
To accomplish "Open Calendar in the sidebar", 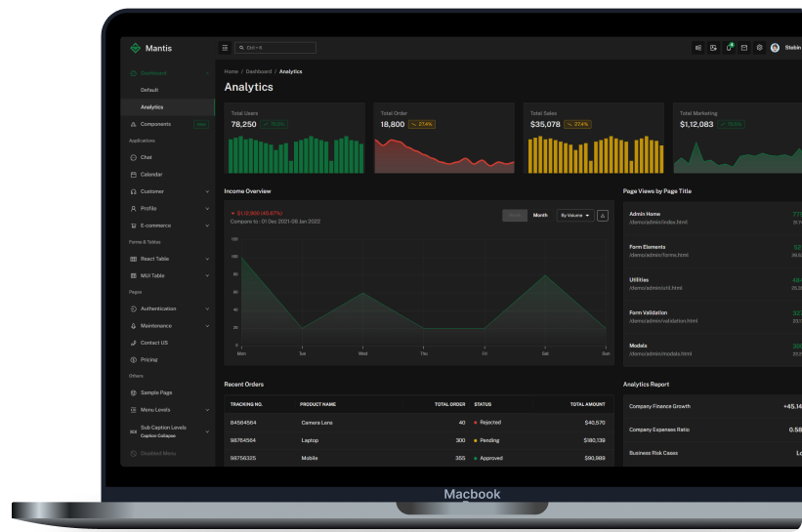I will tap(151, 175).
